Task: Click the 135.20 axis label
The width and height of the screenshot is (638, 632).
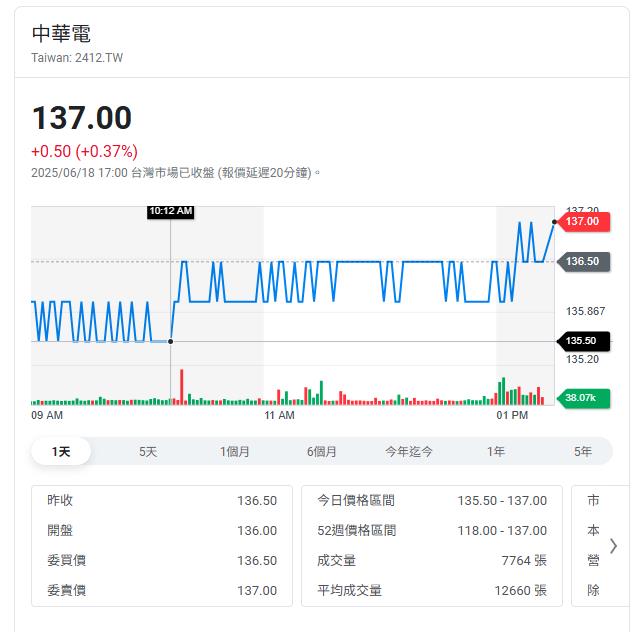Action: click(x=582, y=359)
